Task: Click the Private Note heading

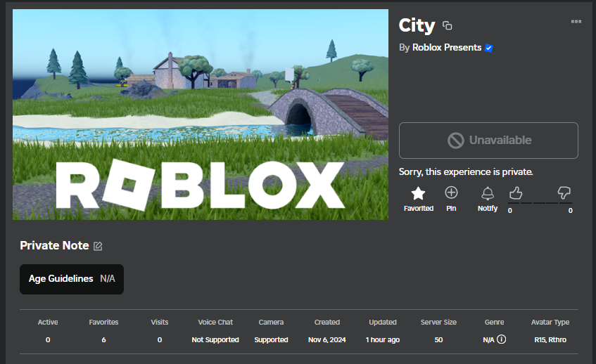Action: click(54, 245)
